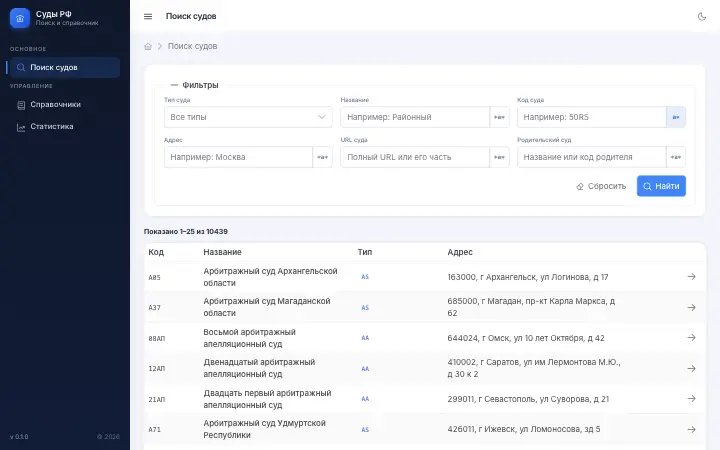This screenshot has height=450, width=720.
Task: Click the home icon in the breadcrumb
Action: tap(148, 46)
